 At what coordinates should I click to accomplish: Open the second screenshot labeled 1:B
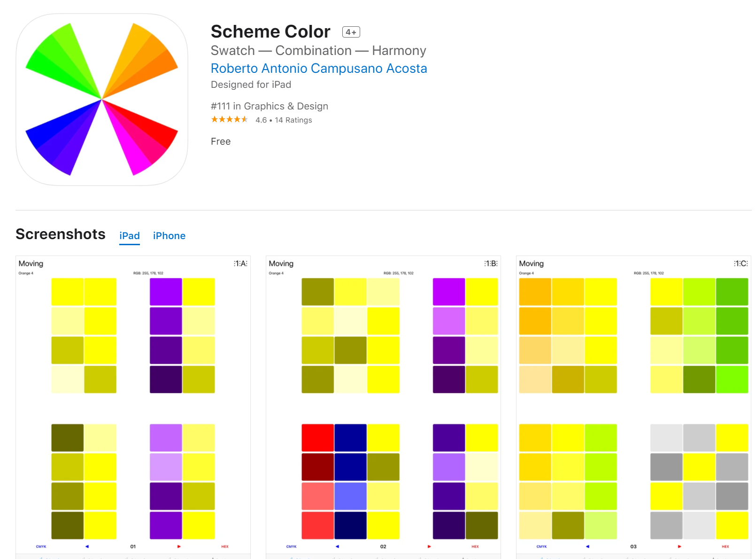(x=383, y=407)
